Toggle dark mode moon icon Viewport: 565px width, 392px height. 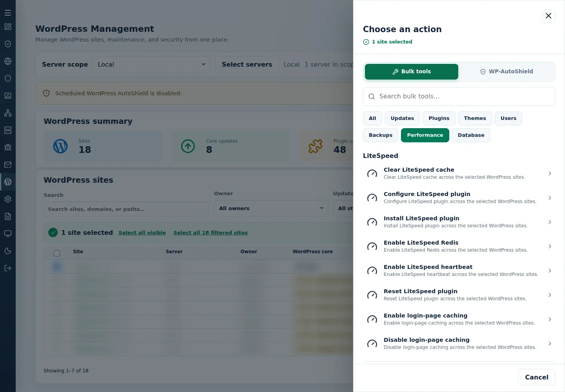point(8,251)
